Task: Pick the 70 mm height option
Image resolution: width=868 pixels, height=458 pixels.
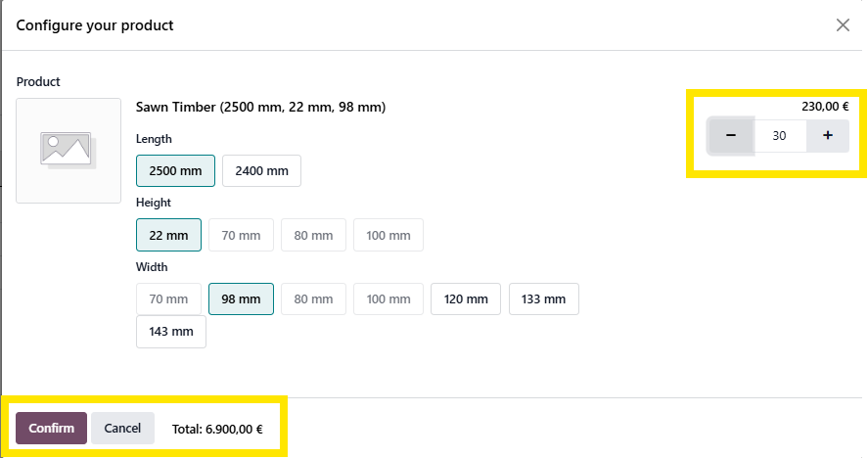Action: [x=241, y=235]
